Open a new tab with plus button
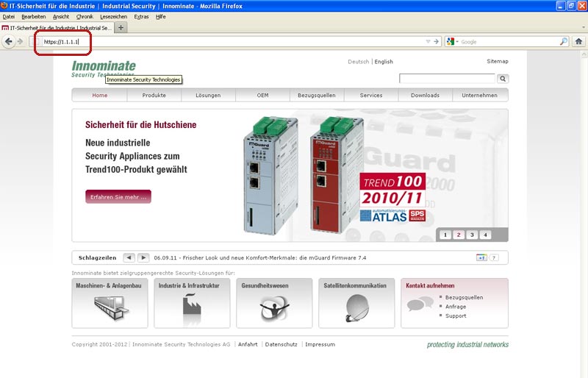588x378 pixels. (121, 28)
